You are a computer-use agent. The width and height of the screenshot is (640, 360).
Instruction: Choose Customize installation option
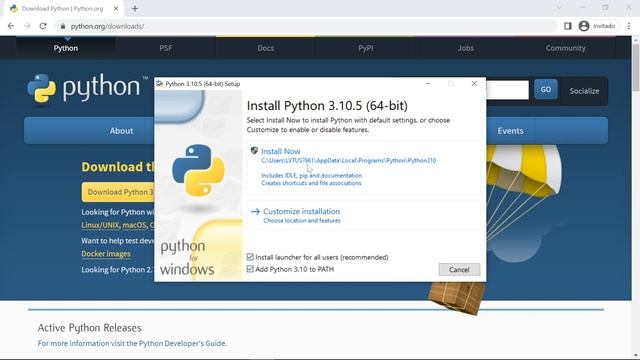[301, 211]
